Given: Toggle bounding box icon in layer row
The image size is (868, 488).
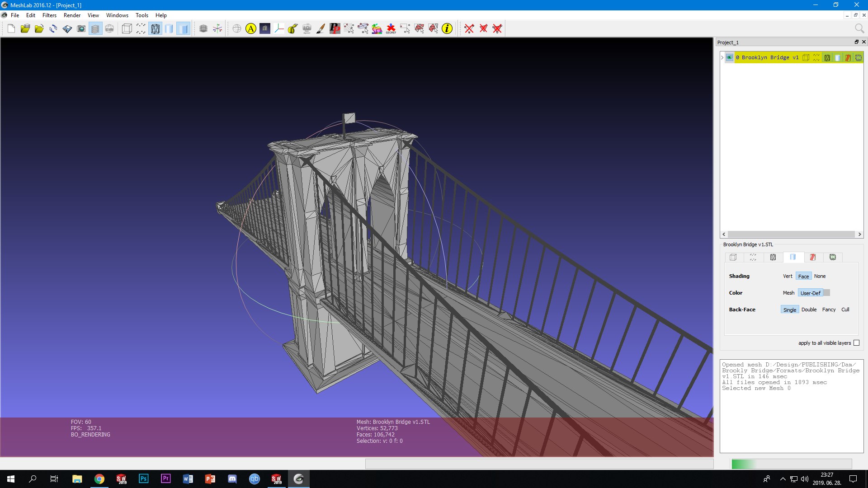Looking at the screenshot, I should click(x=806, y=57).
